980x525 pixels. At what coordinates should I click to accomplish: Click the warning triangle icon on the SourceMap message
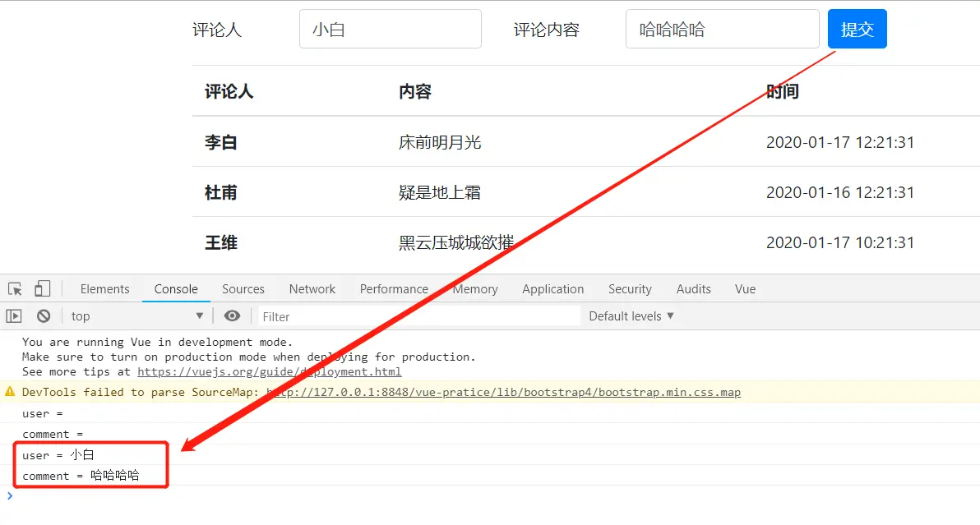[x=10, y=391]
